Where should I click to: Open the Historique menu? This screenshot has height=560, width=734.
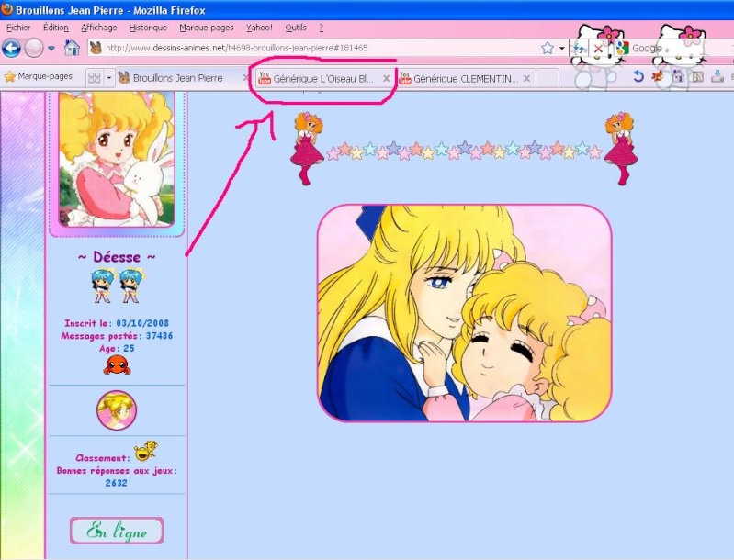pyautogui.click(x=148, y=28)
